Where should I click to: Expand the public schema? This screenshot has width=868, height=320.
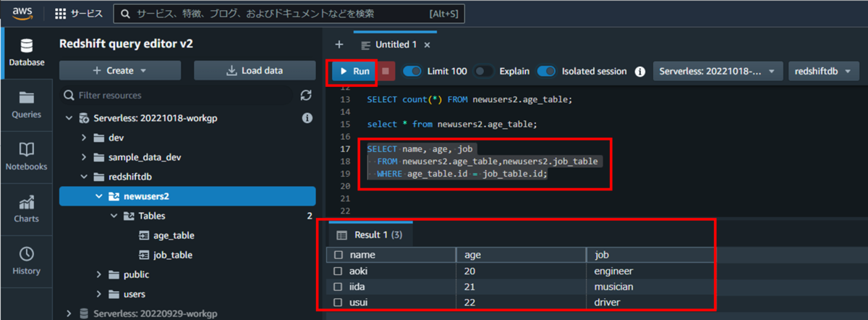tap(99, 274)
